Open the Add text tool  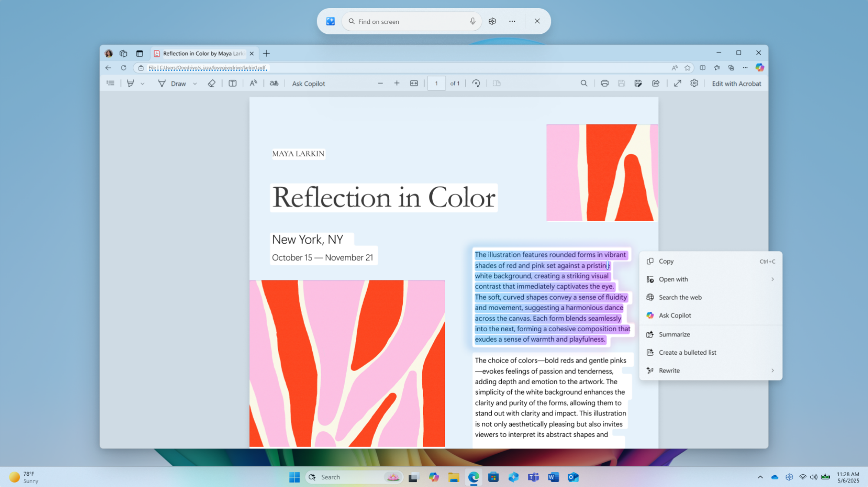(233, 83)
